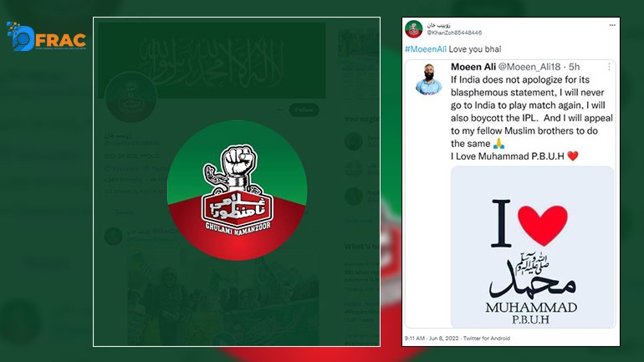Screen dimensions: 644x362
Task: Open the @Moeen_Ali18 handle link
Action: click(x=529, y=67)
